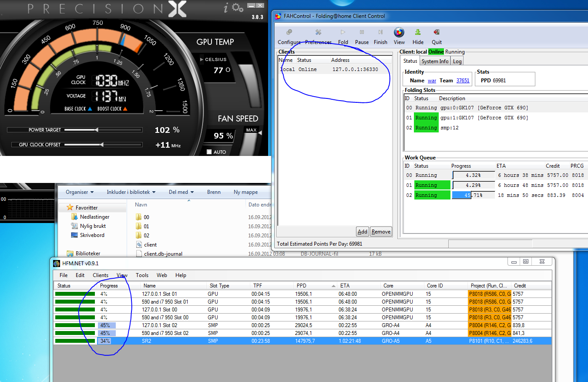The width and height of the screenshot is (588, 382).
Task: Select folding slot 01 gpu:1:GK107
Action: click(x=496, y=118)
